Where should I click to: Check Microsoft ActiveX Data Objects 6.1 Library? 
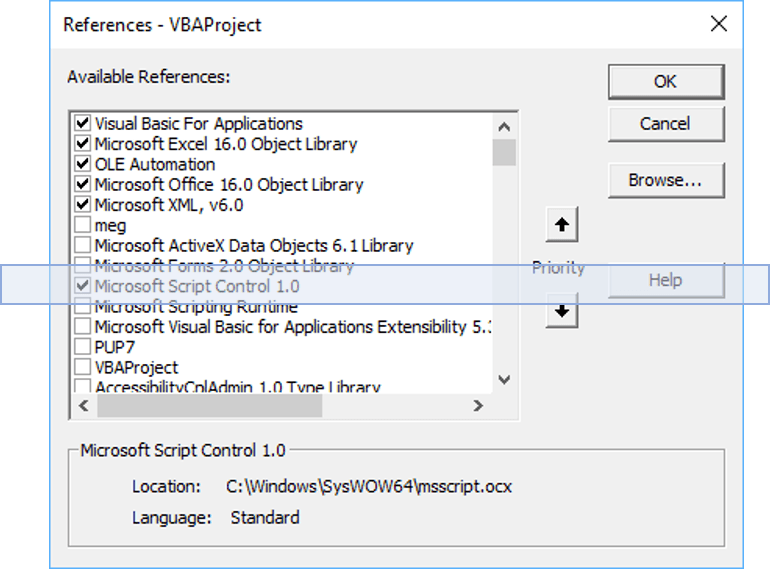[x=83, y=246]
